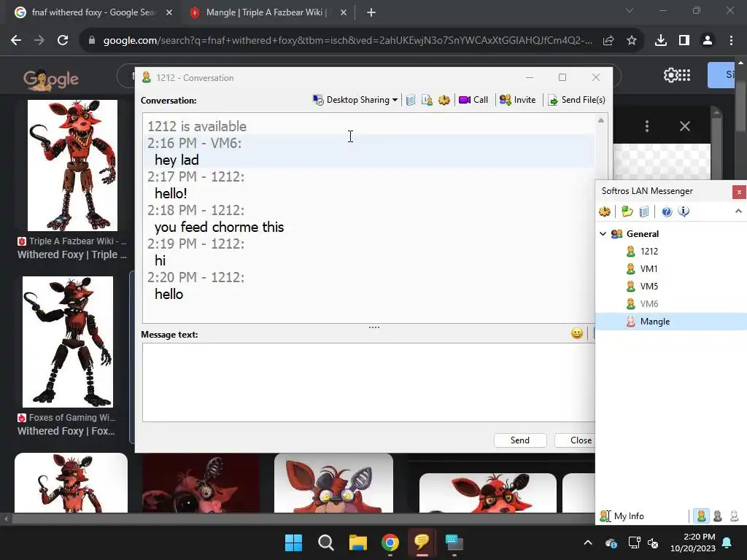Go back in Chrome
747x560 pixels.
click(16, 41)
